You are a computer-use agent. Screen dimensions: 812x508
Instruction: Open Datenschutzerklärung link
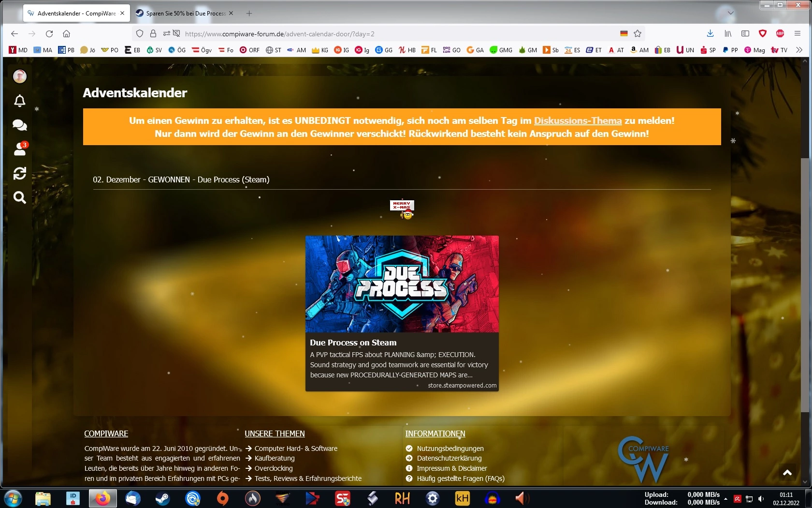tap(449, 458)
